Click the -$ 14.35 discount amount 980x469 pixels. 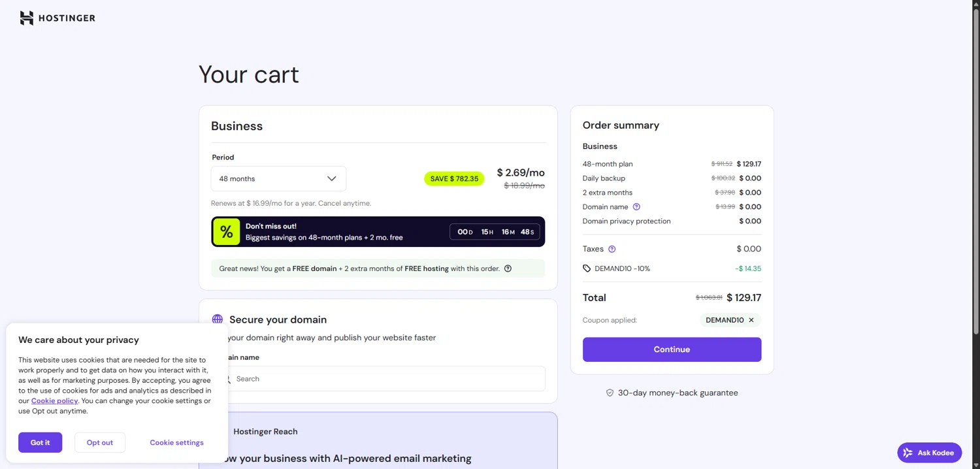click(x=748, y=268)
